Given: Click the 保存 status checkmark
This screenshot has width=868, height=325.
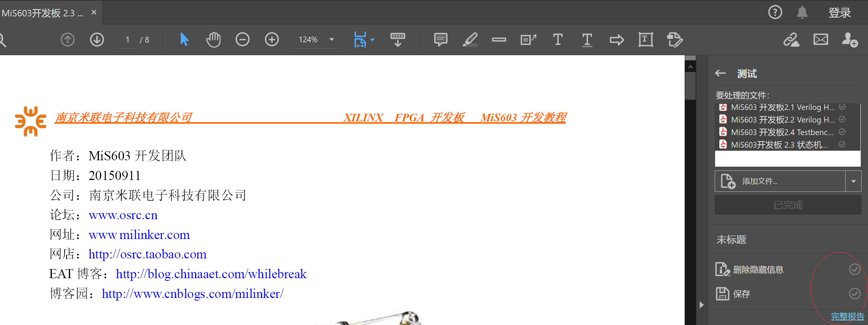Looking at the screenshot, I should 855,294.
